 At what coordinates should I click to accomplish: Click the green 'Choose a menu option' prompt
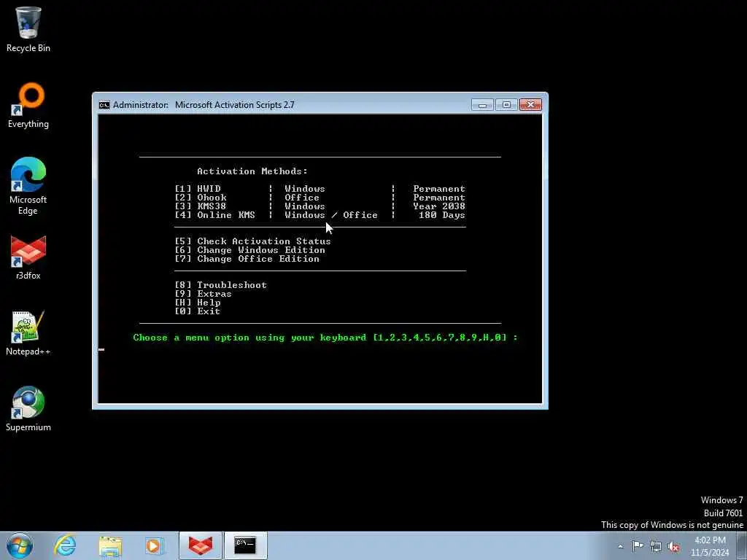325,337
